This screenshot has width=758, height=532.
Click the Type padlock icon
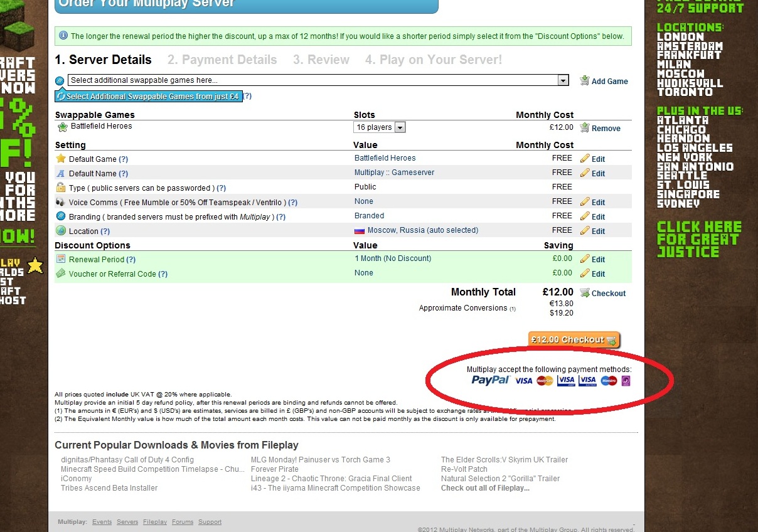61,187
